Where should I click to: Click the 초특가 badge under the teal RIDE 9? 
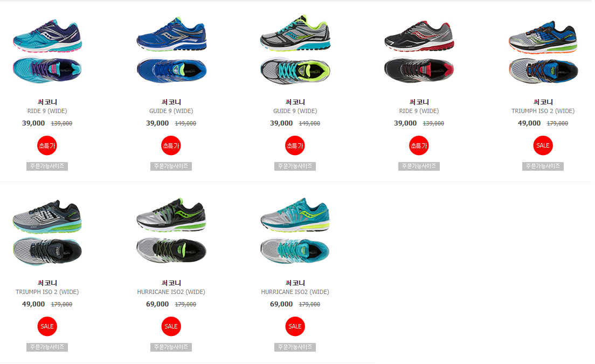click(47, 145)
